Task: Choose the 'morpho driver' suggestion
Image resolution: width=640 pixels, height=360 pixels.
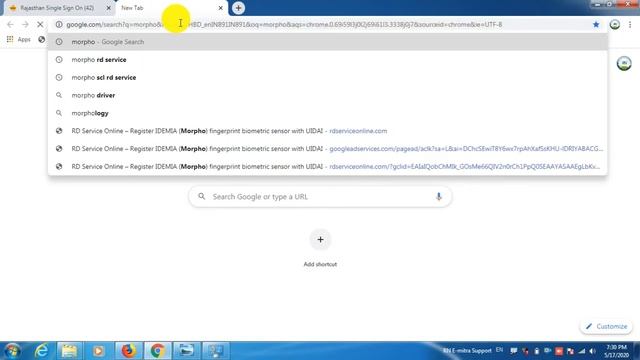Action: tap(327, 95)
